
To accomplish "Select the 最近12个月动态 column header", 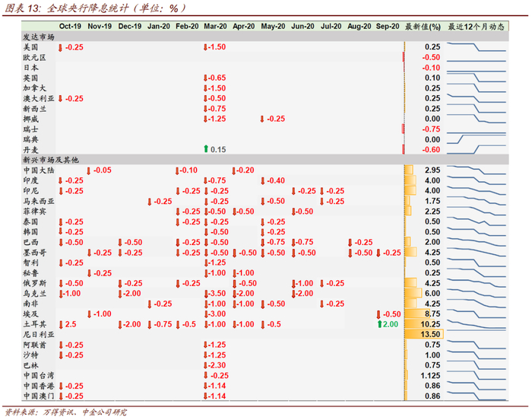I will pos(476,27).
